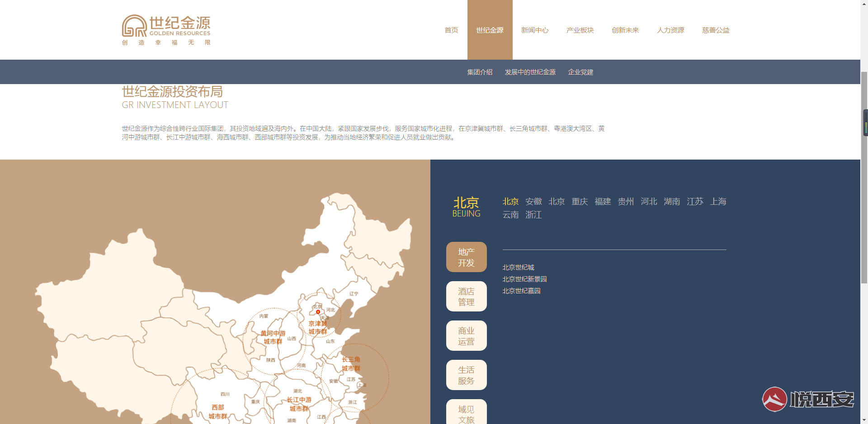Open 发展中的世纪金源 sub-navigation tab
The height and width of the screenshot is (424, 868).
pos(530,72)
